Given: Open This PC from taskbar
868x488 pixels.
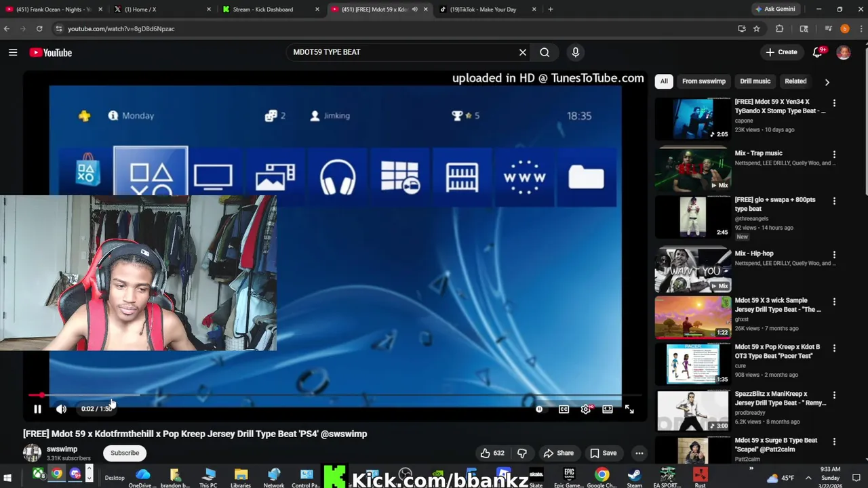Looking at the screenshot, I should point(208,477).
